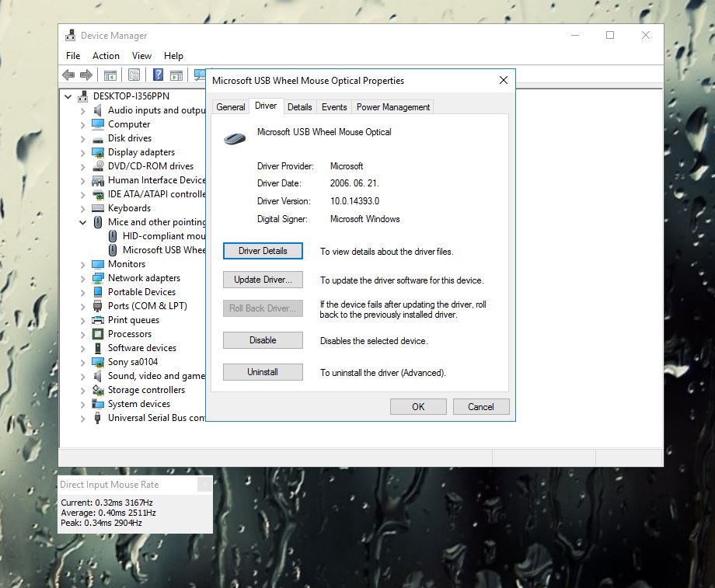This screenshot has height=588, width=715.
Task: Click the Disable button
Action: click(x=263, y=340)
